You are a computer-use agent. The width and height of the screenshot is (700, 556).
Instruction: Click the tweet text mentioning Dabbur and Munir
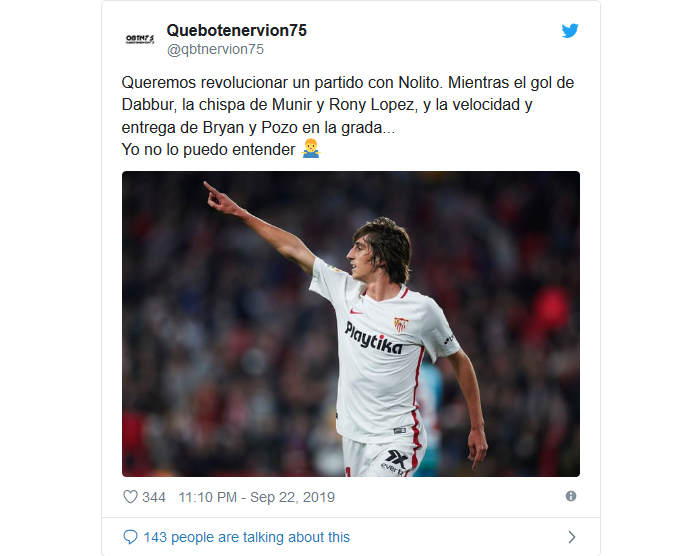[x=327, y=105]
